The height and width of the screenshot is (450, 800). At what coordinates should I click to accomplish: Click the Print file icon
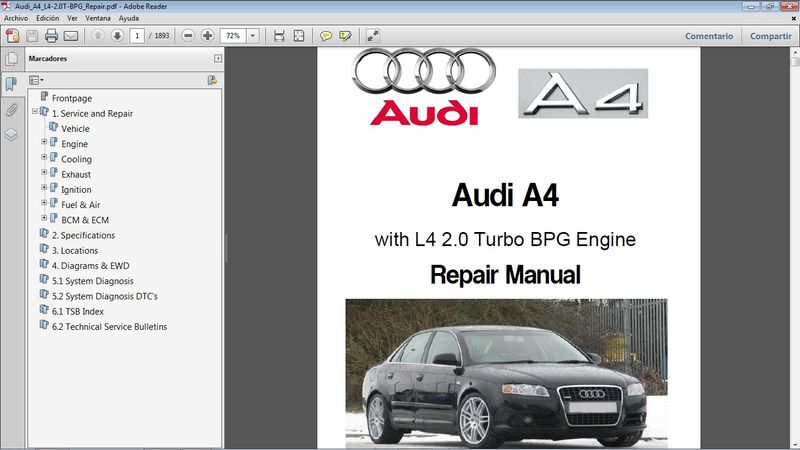[51, 36]
